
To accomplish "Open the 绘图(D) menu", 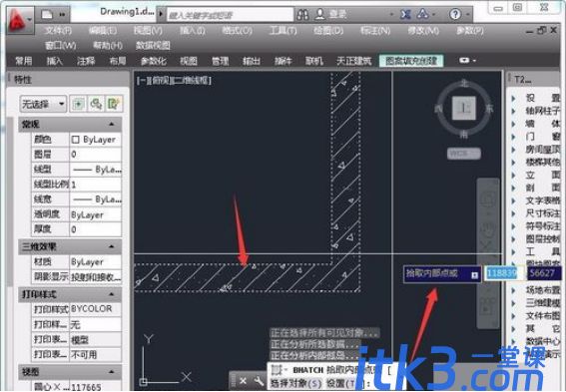I will pyautogui.click(x=328, y=31).
